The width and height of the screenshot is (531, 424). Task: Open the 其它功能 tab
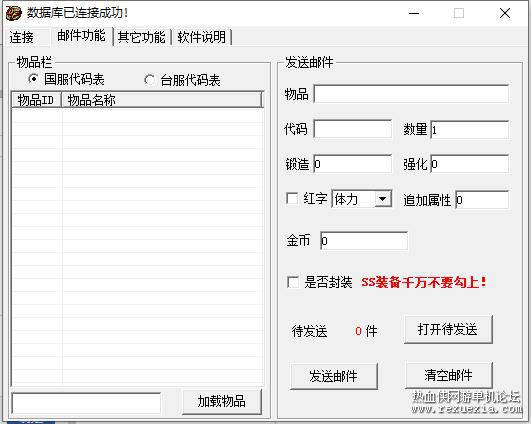pyautogui.click(x=142, y=37)
